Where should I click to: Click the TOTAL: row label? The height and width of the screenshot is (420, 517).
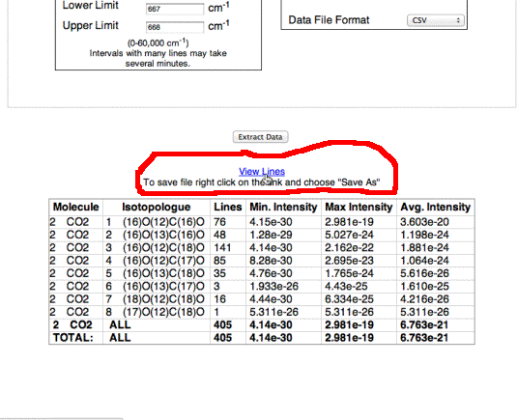(x=73, y=338)
